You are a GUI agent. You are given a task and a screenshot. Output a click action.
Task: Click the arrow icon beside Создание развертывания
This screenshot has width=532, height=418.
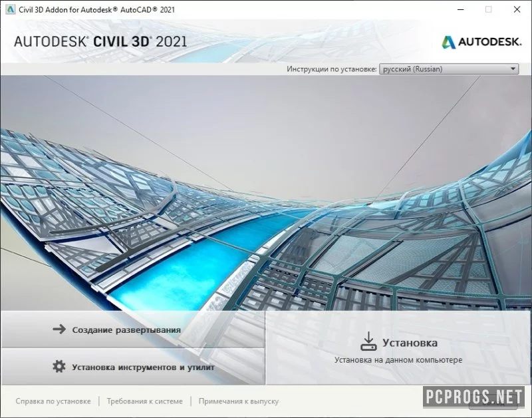click(x=59, y=329)
